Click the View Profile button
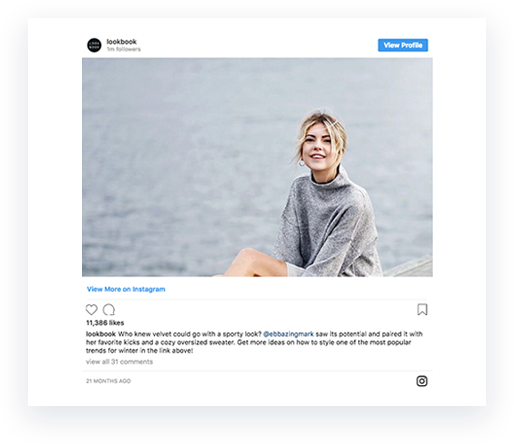Screen dimensions: 514x444 pos(403,45)
